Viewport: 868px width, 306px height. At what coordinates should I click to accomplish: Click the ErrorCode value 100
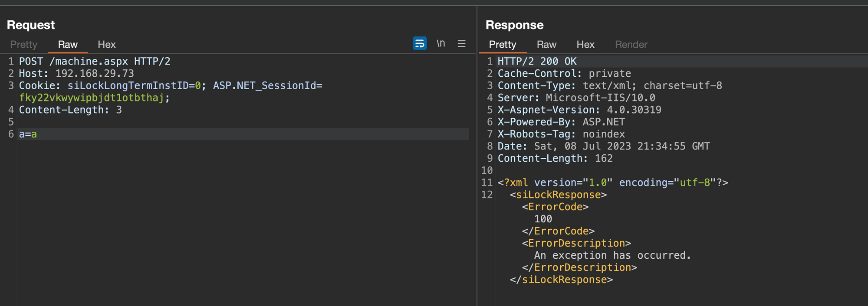[543, 219]
